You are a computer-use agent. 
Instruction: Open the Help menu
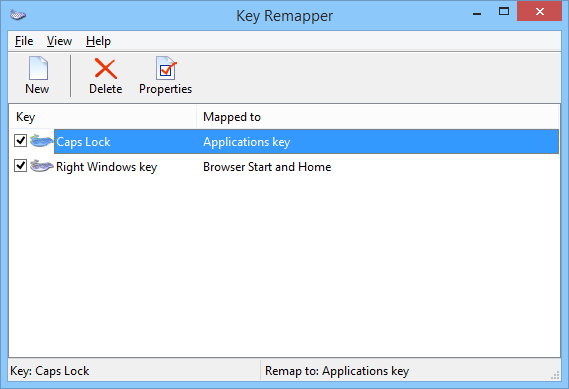98,41
